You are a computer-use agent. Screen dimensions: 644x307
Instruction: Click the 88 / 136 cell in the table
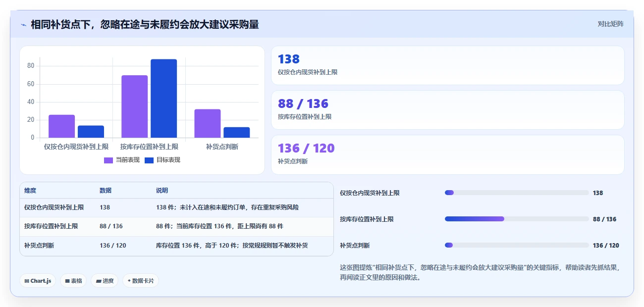point(111,226)
